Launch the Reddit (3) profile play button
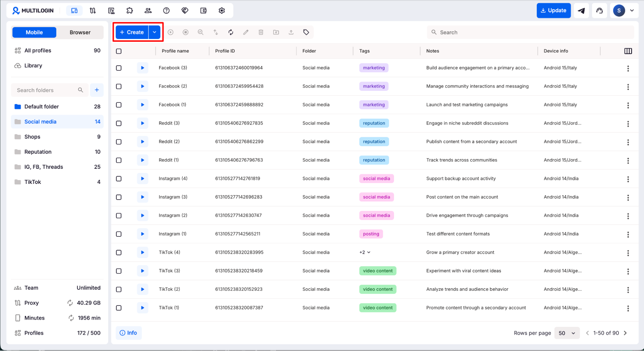The height and width of the screenshot is (351, 644). click(142, 123)
